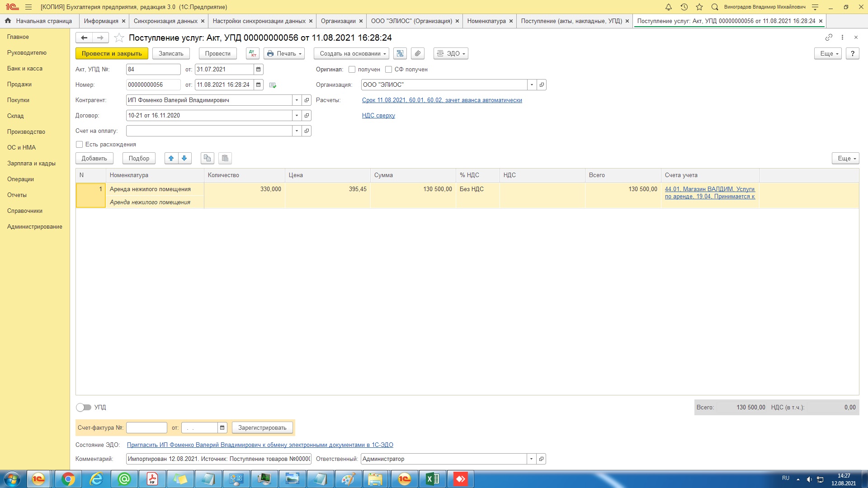Open ЭДО dropdown menu
The width and height of the screenshot is (868, 488).
coord(451,54)
